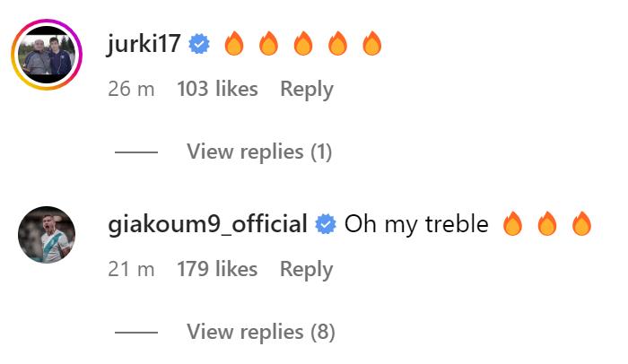
Task: Expand View replies (8) under giakoum9_official
Action: click(261, 332)
